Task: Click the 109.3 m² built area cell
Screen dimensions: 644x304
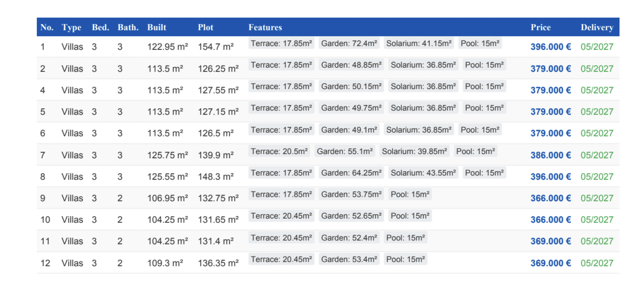Action: coord(165,263)
